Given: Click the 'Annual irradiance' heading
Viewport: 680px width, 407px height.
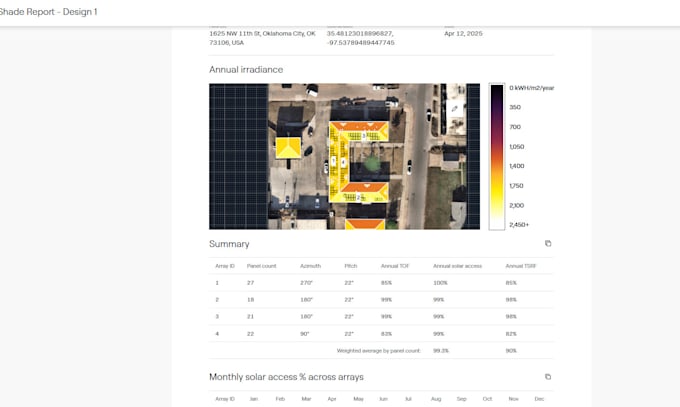Looking at the screenshot, I should click(246, 69).
